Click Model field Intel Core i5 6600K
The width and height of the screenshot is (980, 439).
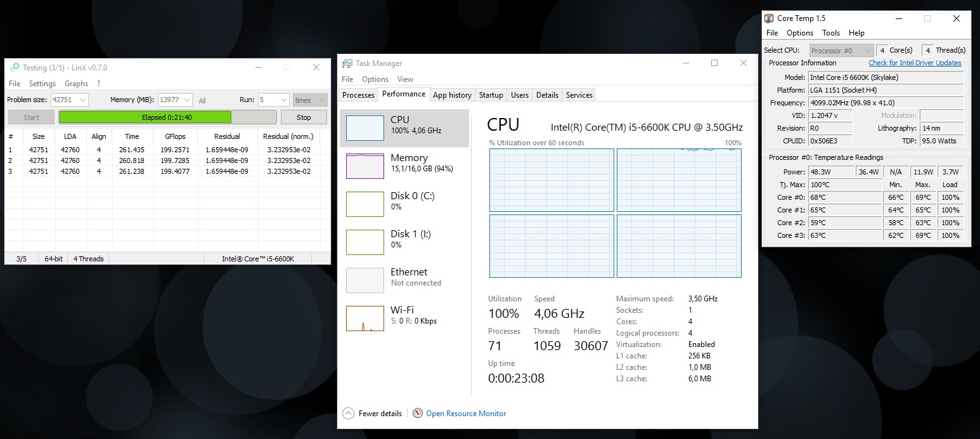[886, 77]
